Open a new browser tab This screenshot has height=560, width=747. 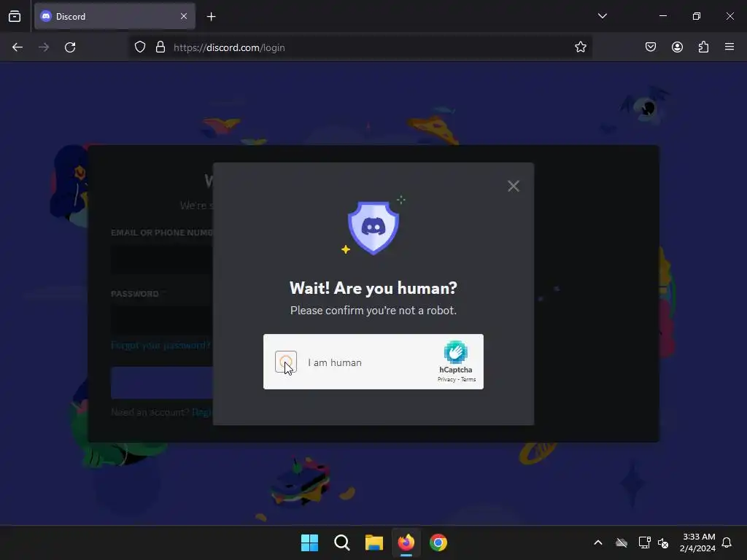211,17
